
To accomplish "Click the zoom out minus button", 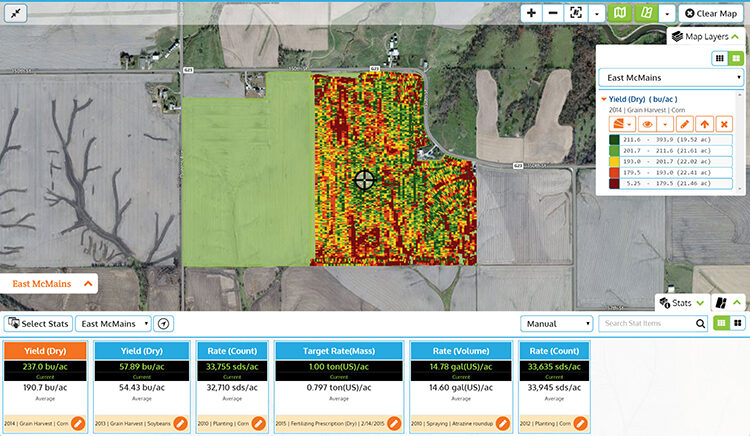I will coord(553,14).
